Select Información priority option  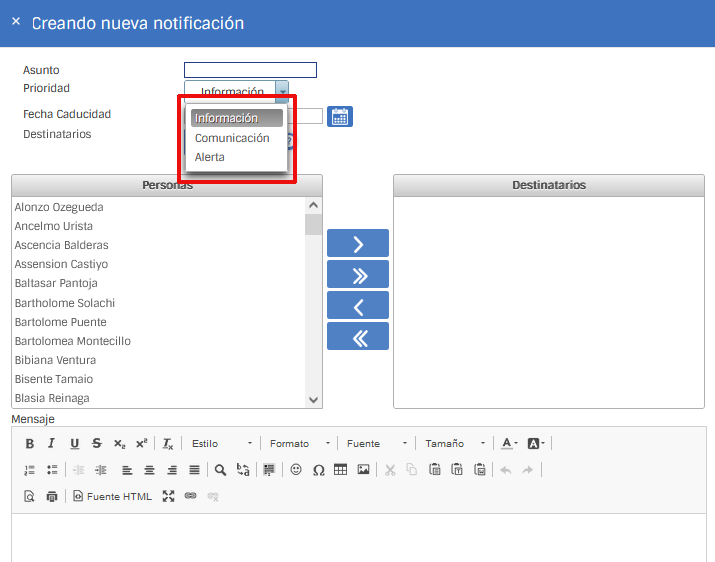pos(237,118)
